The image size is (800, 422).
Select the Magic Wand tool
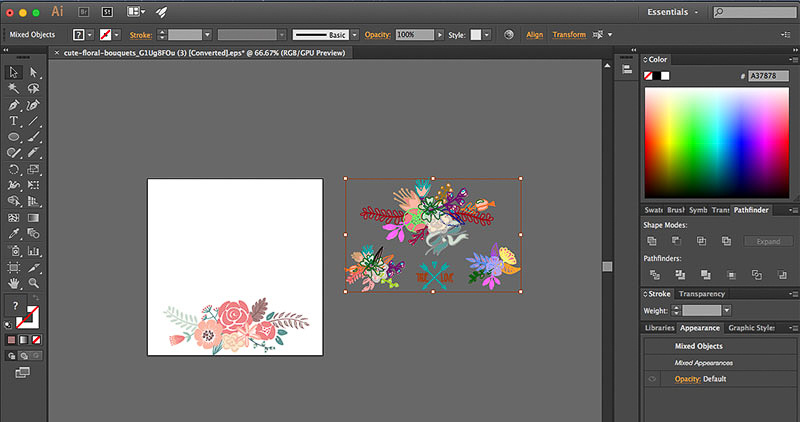[x=13, y=89]
